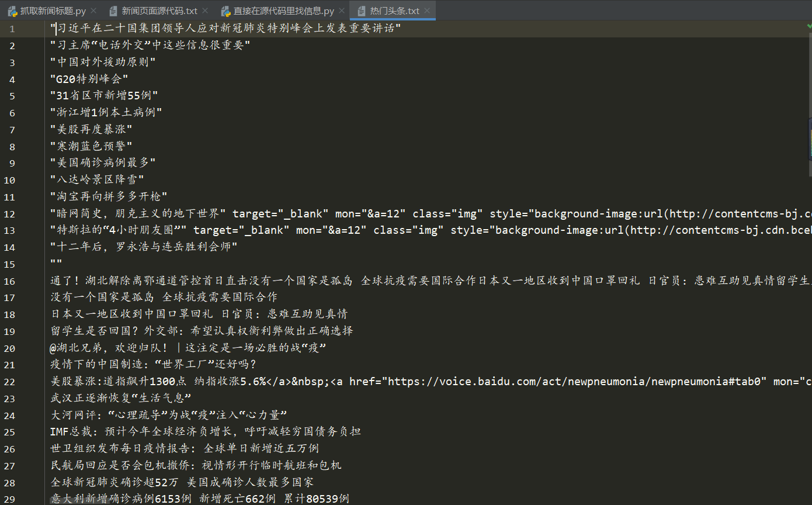Switch to the 新闻页面源代码.txt tab
This screenshot has width=812, height=505.
coord(159,11)
